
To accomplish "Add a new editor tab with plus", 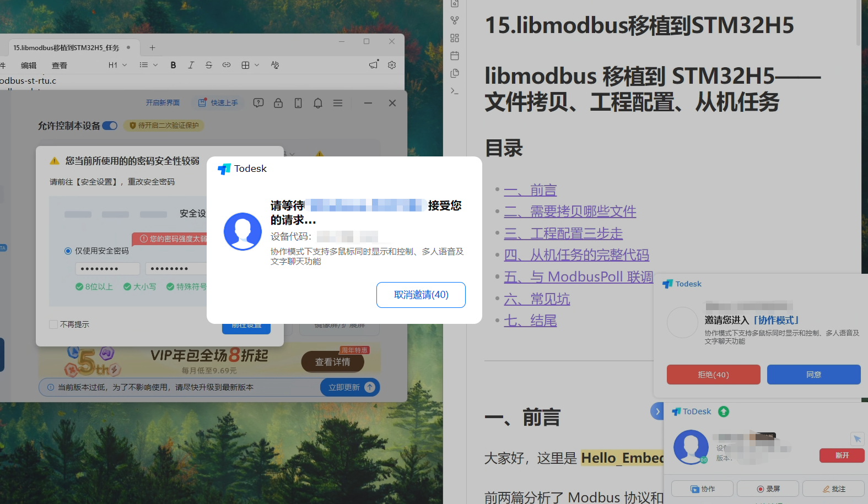I will [153, 48].
